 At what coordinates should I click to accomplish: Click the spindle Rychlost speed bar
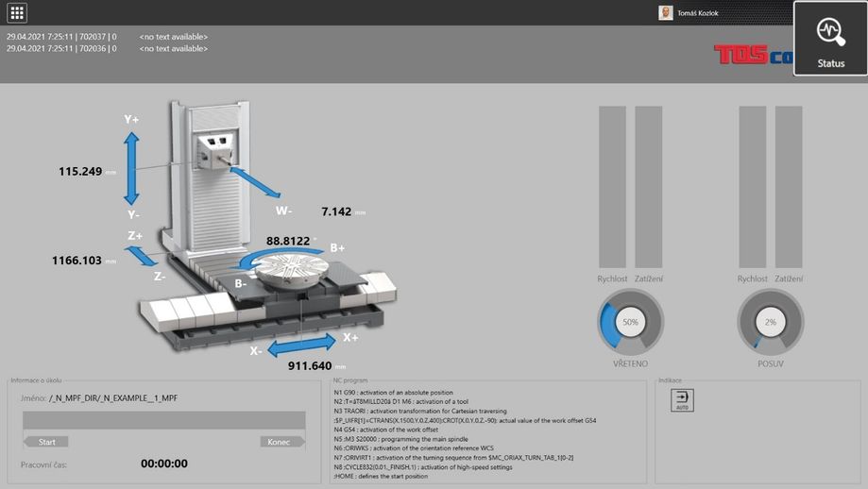(612, 186)
